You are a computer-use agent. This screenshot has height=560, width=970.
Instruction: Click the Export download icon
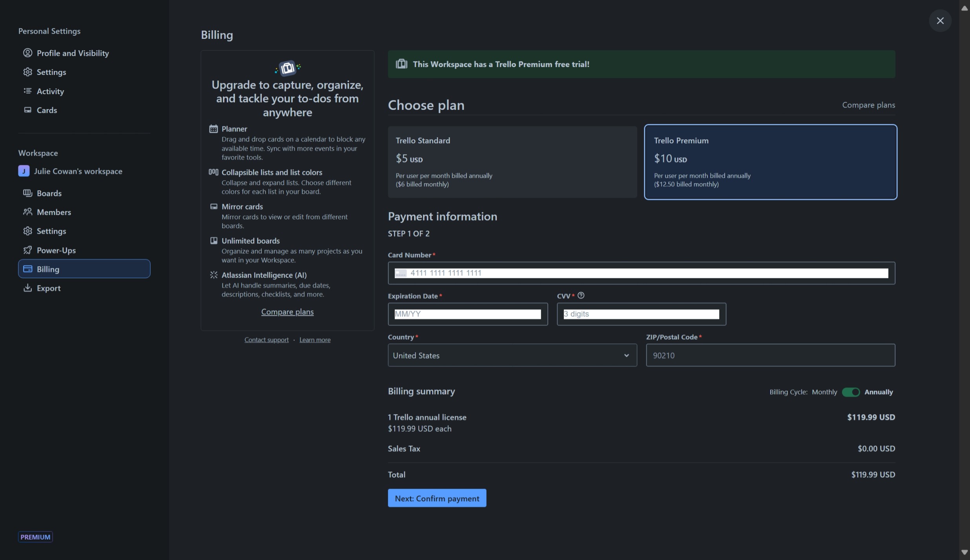(27, 288)
